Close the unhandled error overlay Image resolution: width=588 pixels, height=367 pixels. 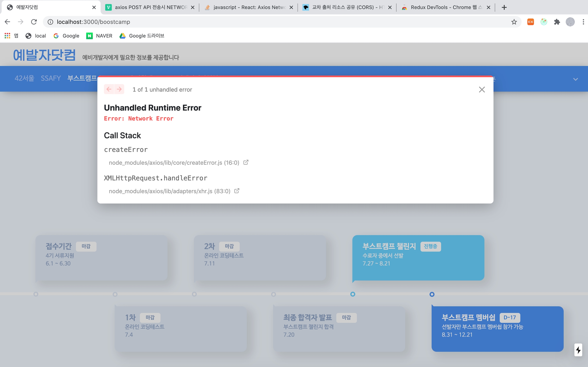[x=482, y=90]
